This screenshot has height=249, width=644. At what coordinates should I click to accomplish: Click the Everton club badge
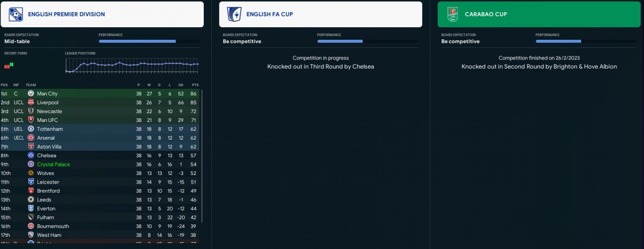pyautogui.click(x=31, y=208)
